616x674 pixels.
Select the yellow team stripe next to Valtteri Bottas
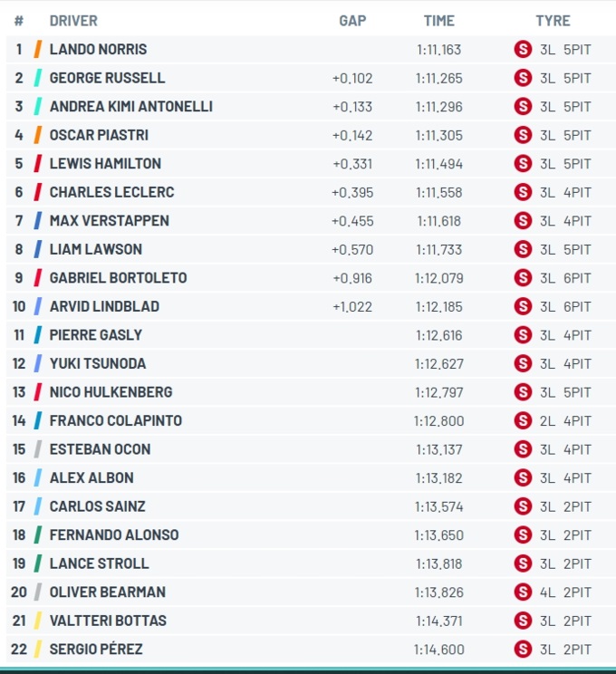38,621
